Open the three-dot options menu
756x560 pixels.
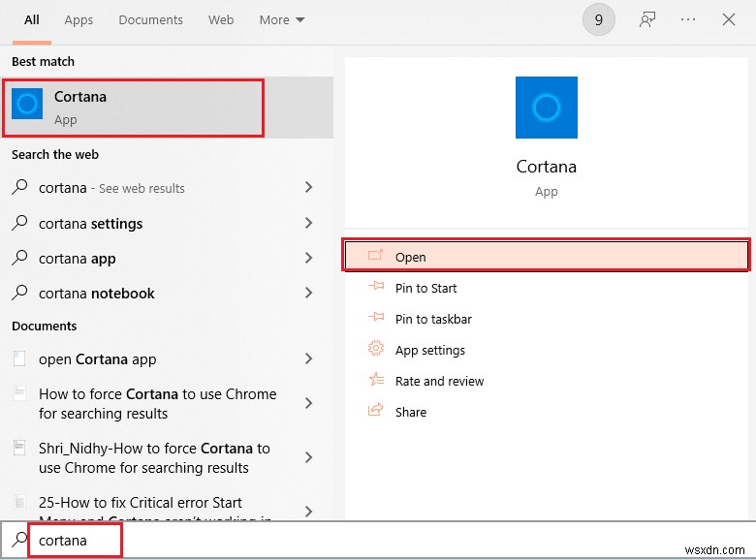[x=686, y=19]
